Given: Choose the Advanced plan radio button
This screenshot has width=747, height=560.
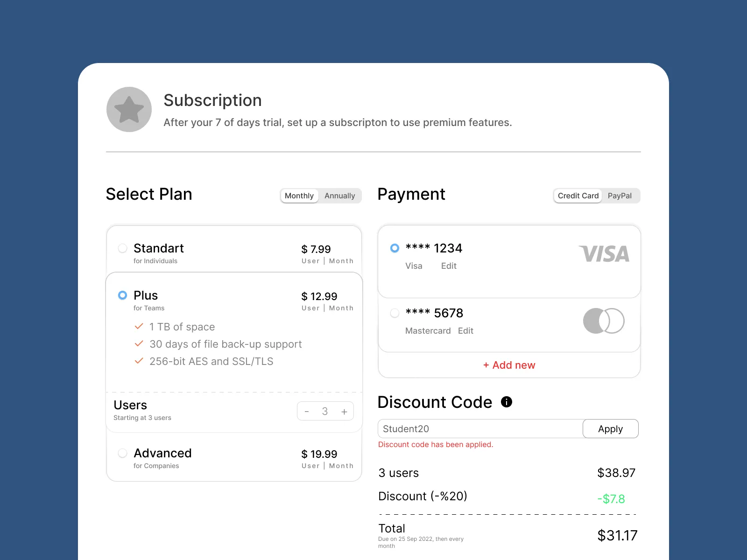Looking at the screenshot, I should pyautogui.click(x=122, y=453).
